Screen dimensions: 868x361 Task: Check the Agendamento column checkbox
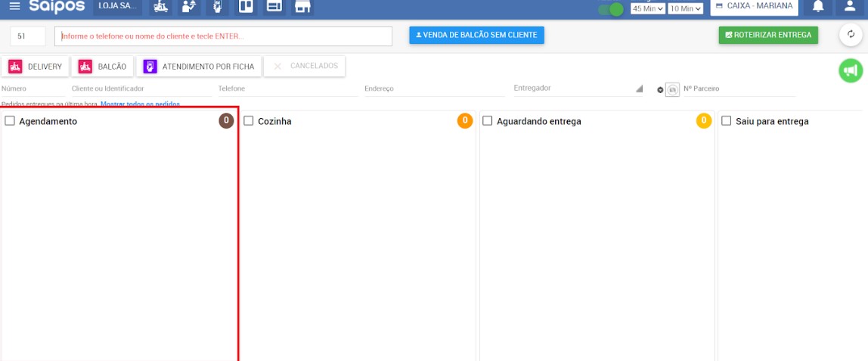pos(10,121)
